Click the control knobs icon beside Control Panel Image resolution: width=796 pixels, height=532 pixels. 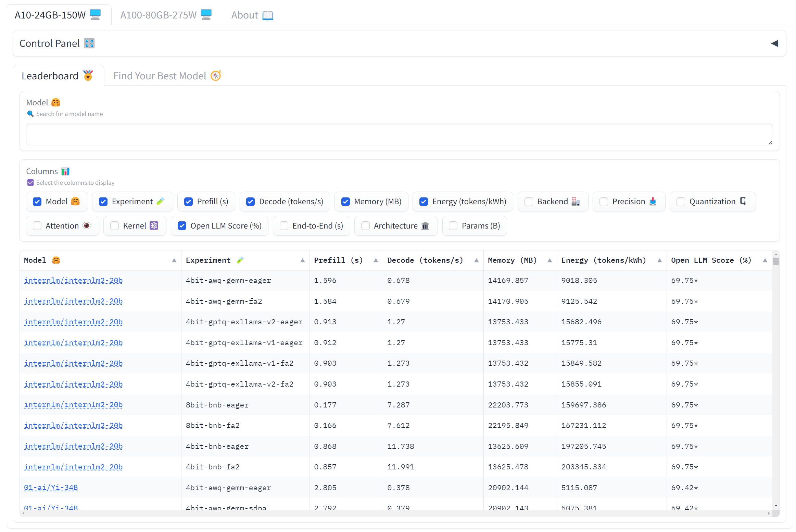(89, 43)
